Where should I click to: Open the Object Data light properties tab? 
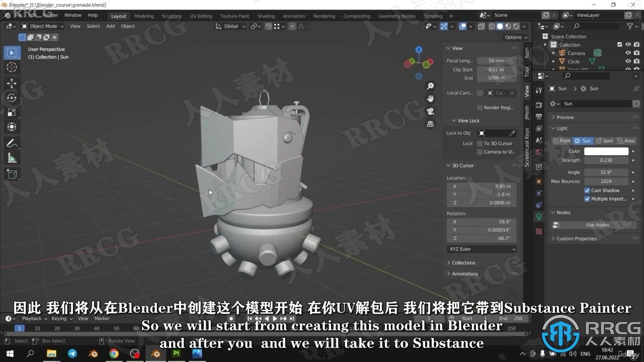point(539,217)
